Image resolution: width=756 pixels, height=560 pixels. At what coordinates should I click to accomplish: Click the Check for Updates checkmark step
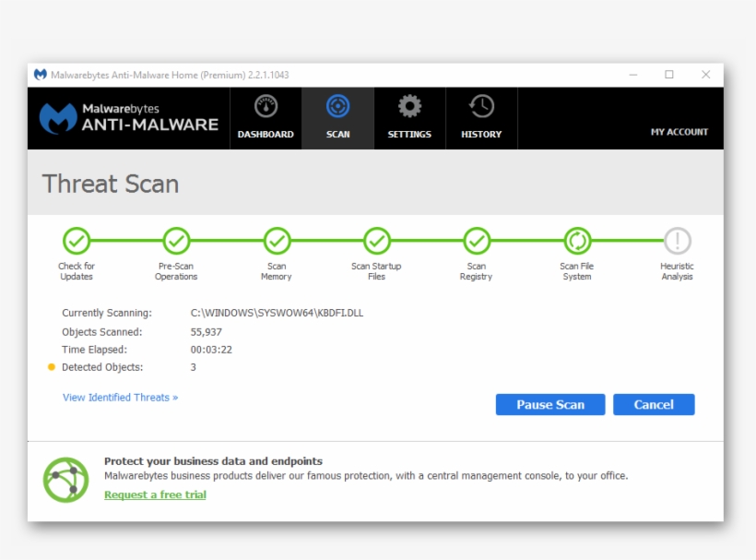pyautogui.click(x=77, y=241)
